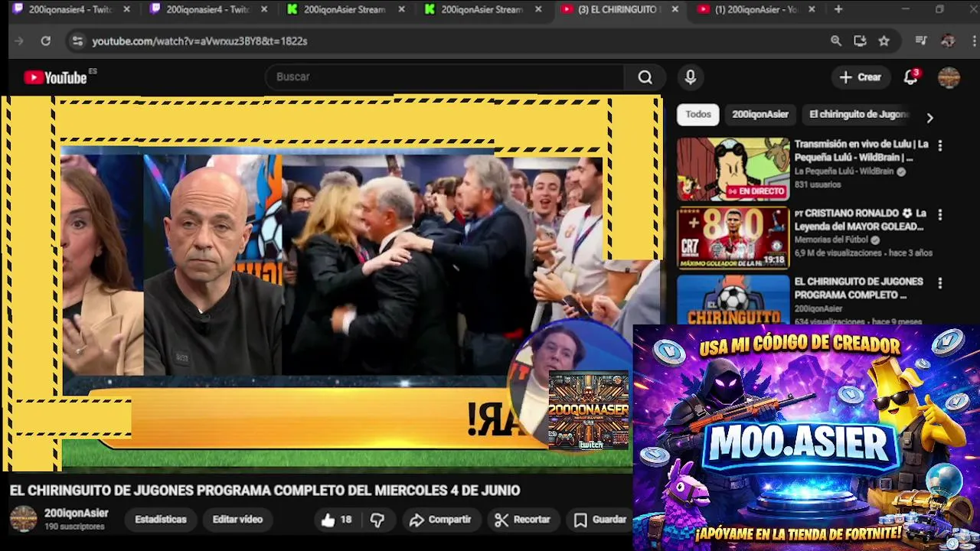Open options for Cristiano Ronaldo video

(x=940, y=214)
